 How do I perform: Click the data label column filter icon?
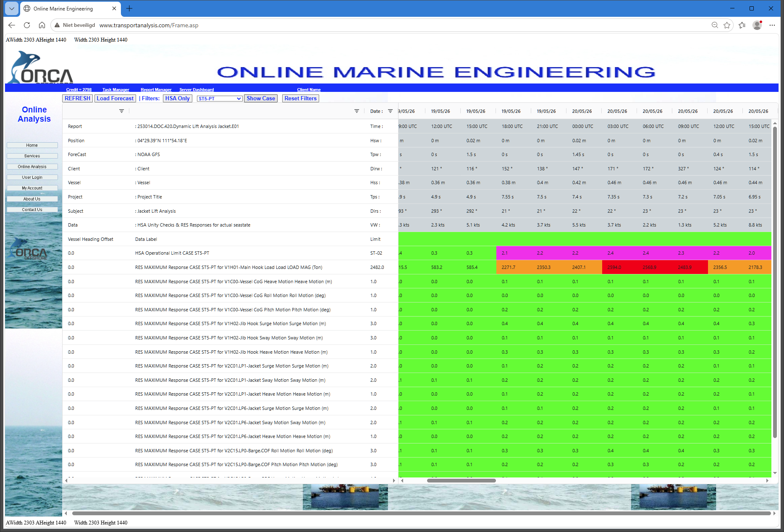357,111
